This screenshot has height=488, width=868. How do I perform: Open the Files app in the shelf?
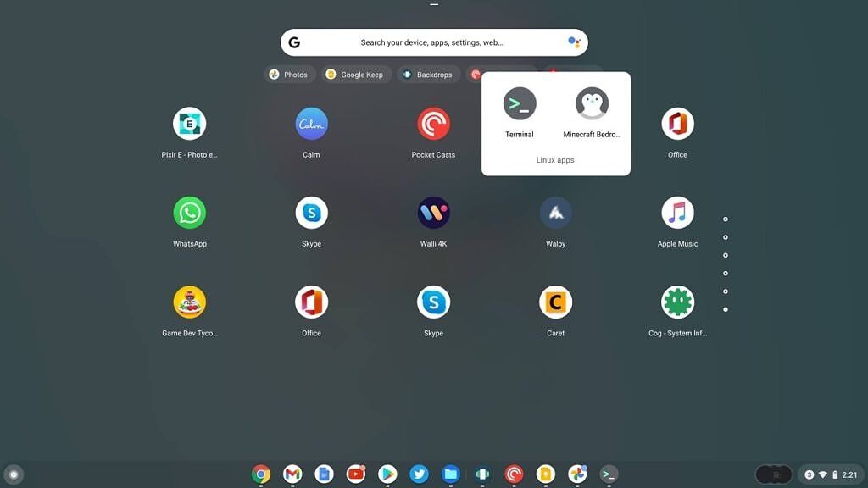point(451,474)
